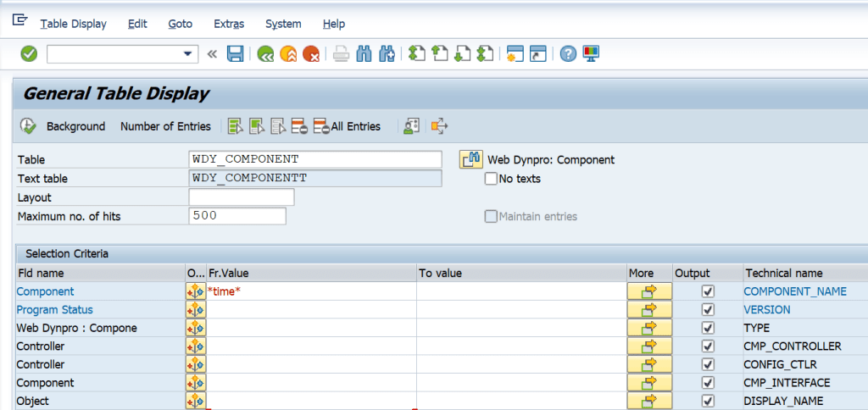Click the Print icon in toolbar
This screenshot has width=868, height=410.
pos(341,53)
